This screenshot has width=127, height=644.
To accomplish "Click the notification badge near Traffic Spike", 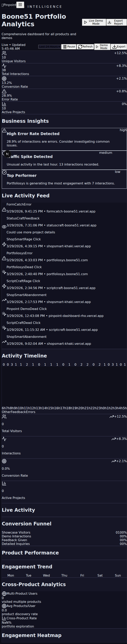I will 8,154.
